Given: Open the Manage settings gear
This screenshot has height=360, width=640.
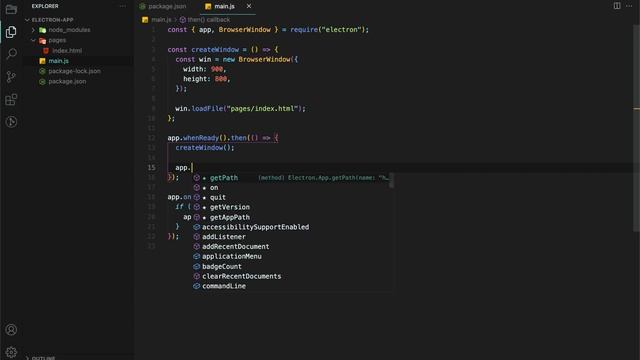Looking at the screenshot, I should click(x=11, y=351).
